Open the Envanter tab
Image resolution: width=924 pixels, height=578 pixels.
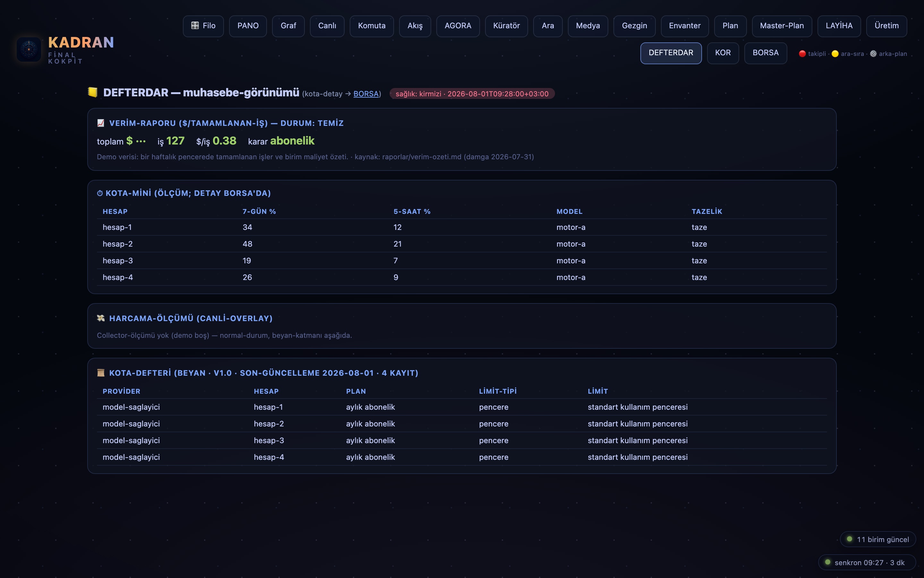tap(685, 26)
